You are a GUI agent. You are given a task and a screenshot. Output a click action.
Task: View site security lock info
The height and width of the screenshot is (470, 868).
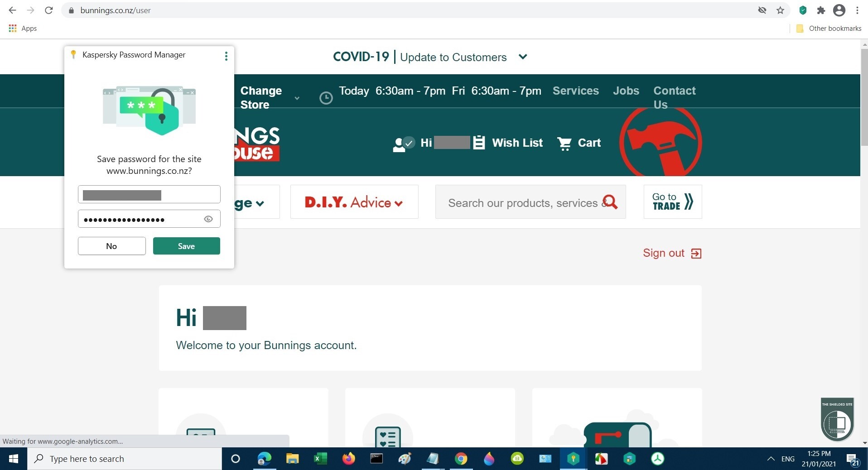[71, 10]
